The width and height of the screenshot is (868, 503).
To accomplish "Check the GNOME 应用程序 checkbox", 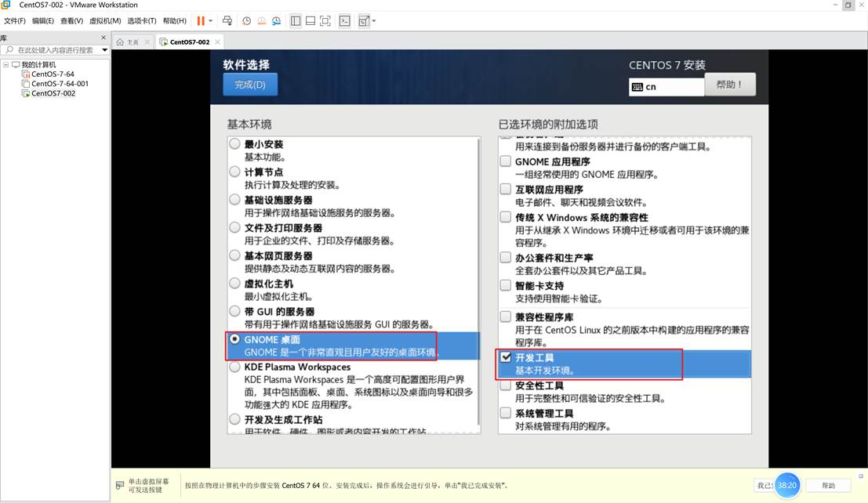I will [506, 161].
